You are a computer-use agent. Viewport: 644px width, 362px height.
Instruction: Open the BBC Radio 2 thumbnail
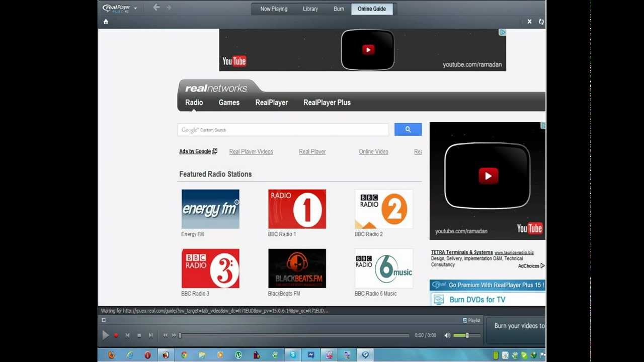(x=383, y=209)
